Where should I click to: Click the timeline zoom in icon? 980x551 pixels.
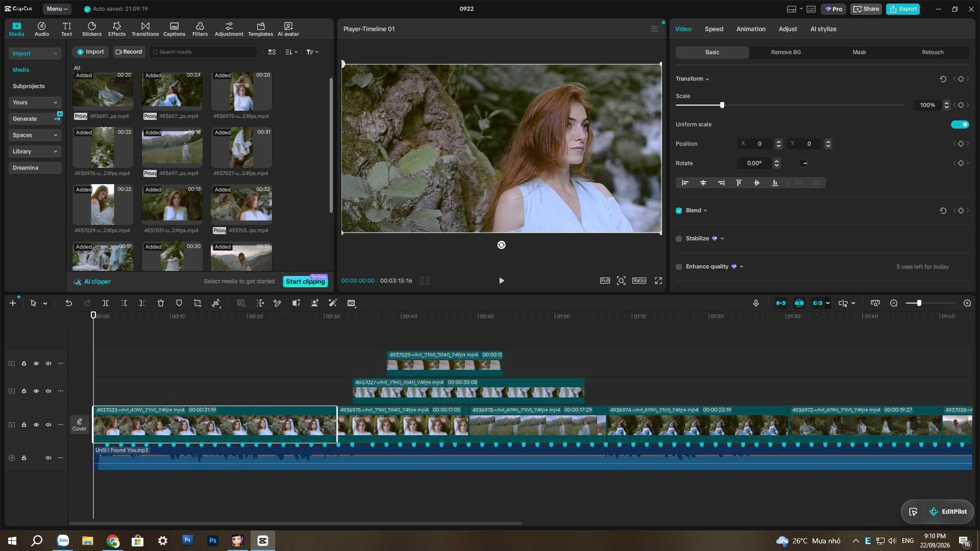pos(967,303)
